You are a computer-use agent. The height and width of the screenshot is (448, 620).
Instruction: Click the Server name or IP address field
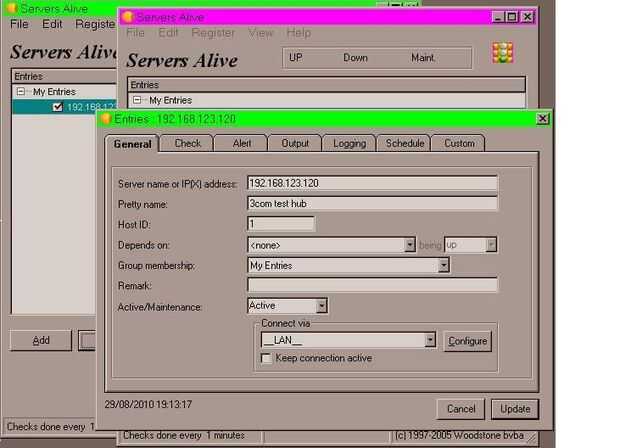372,183
